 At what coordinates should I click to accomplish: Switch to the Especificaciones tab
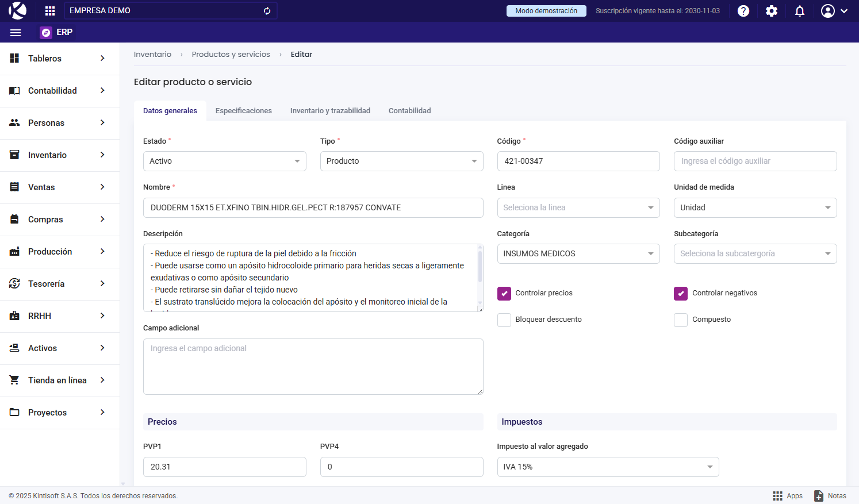pos(243,111)
